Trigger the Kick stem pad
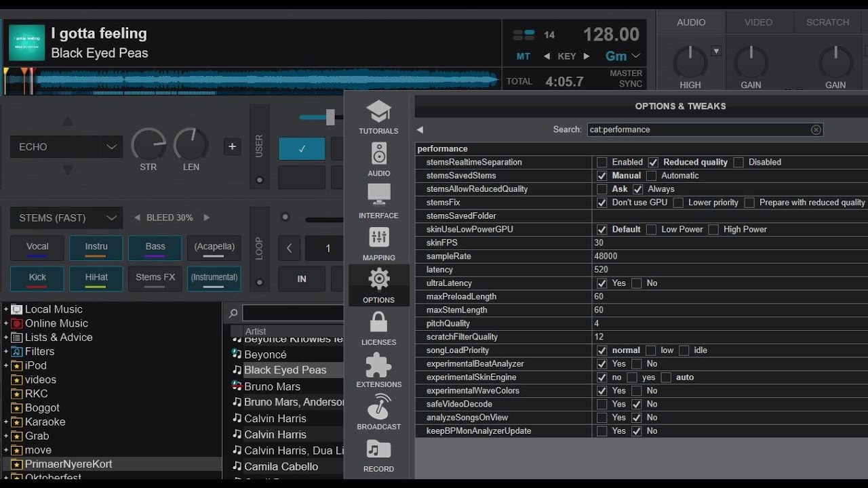Screen dimensions: 868x488 point(37,278)
